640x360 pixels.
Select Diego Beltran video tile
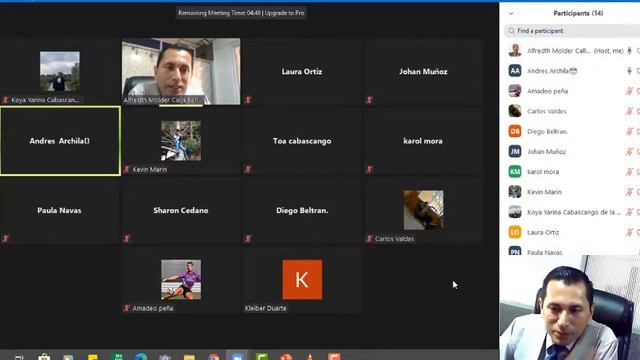point(302,210)
